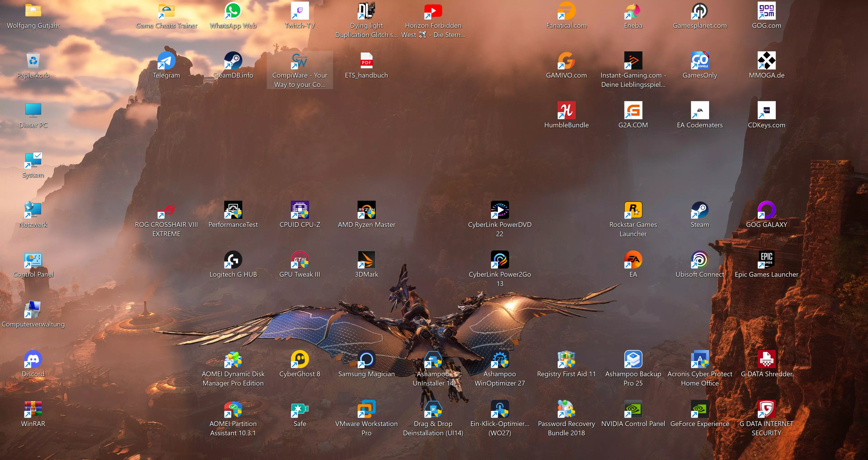The height and width of the screenshot is (460, 868).
Task: Click the Telegram icon
Action: point(166,61)
